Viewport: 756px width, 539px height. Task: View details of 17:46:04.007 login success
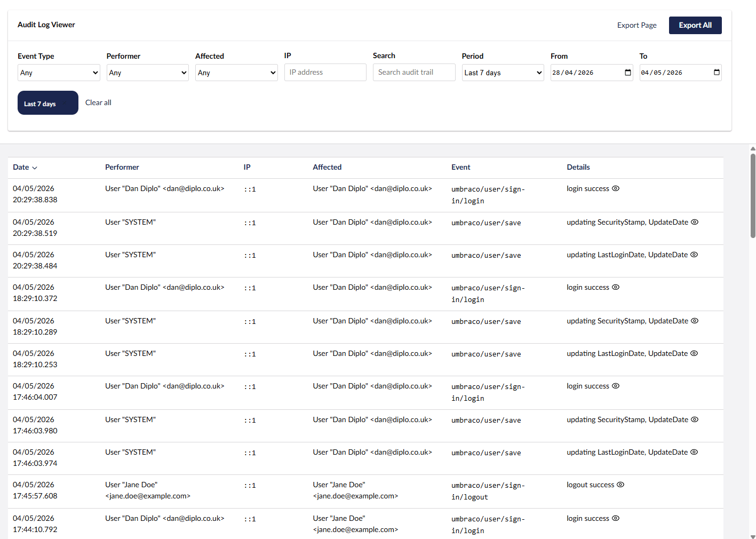[615, 386]
